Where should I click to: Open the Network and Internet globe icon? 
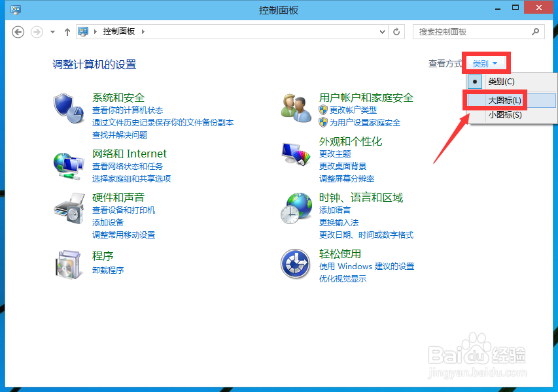pyautogui.click(x=69, y=166)
